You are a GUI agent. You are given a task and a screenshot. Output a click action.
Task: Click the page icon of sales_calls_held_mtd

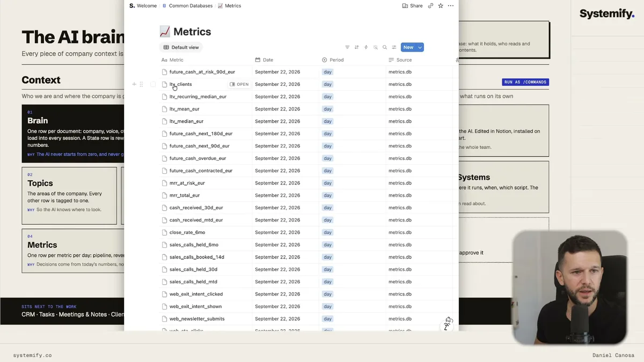point(165,282)
